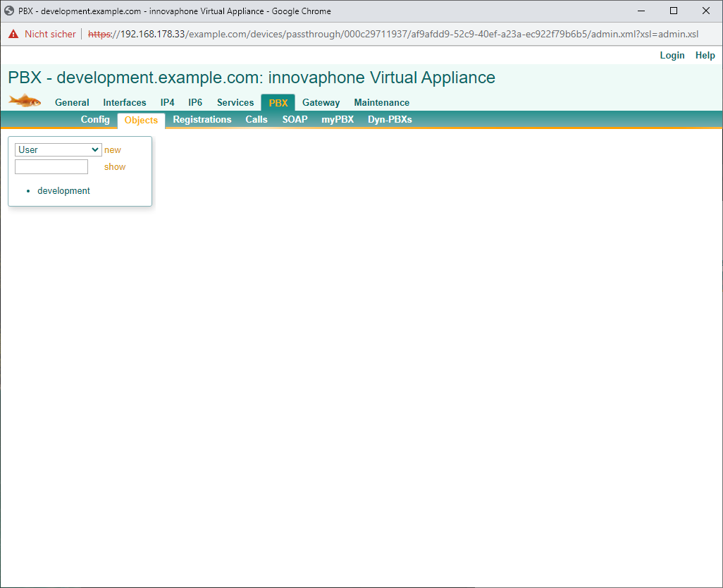
Task: Click the new object link
Action: coord(113,150)
